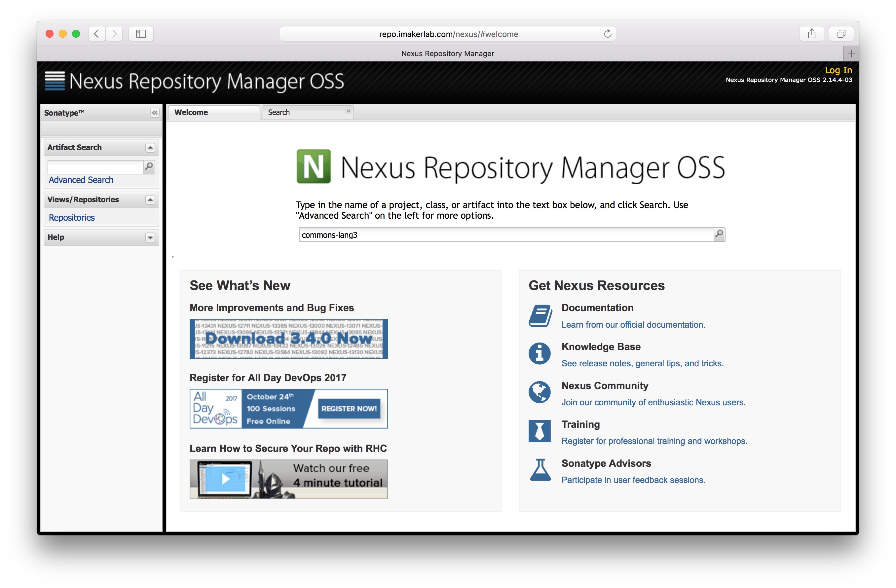Screen dimensions: 896x588
Task: Click the Knowledge Base info icon
Action: pyautogui.click(x=539, y=353)
